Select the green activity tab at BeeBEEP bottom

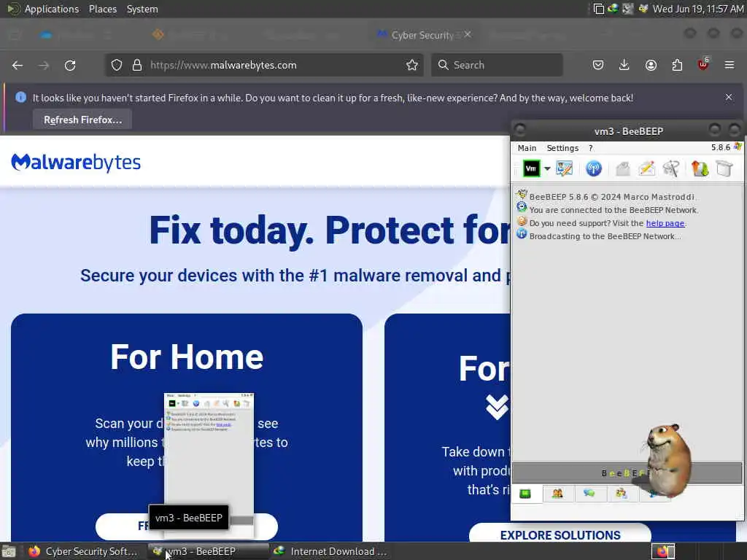(x=525, y=494)
